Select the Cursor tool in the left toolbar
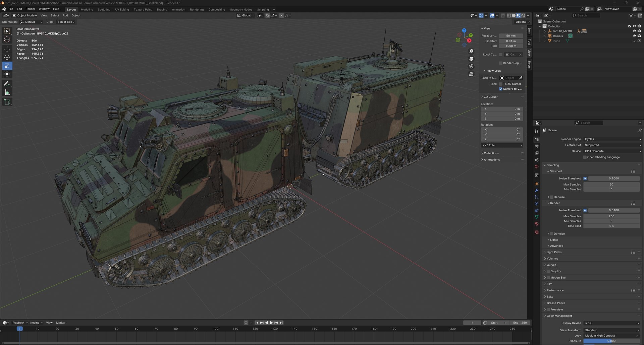The image size is (644, 345). click(x=7, y=40)
